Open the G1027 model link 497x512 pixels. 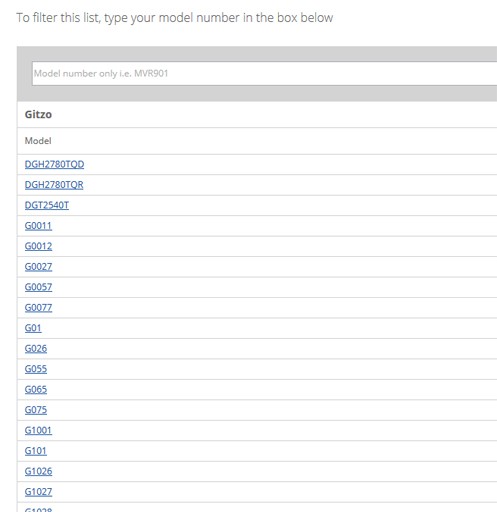38,492
